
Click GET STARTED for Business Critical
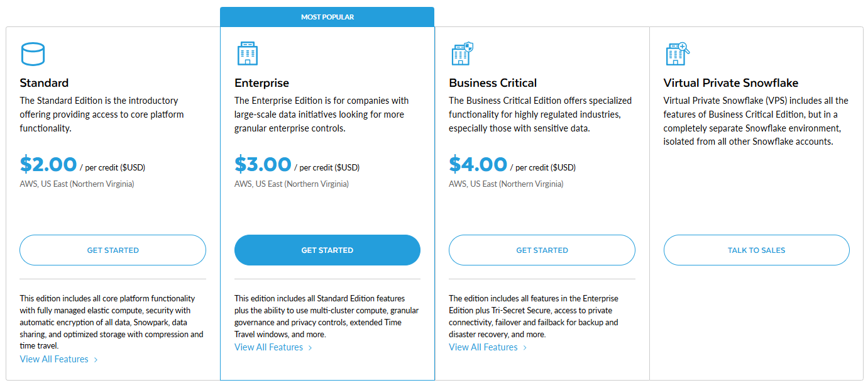coord(542,250)
